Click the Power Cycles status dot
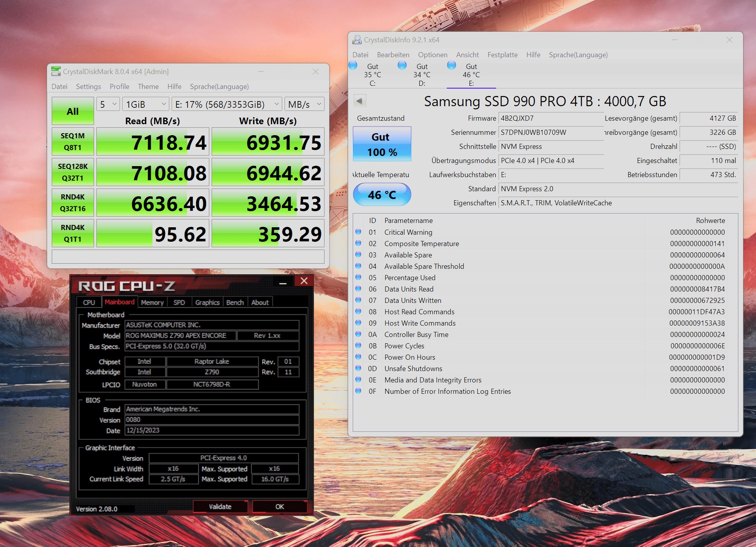 tap(358, 345)
